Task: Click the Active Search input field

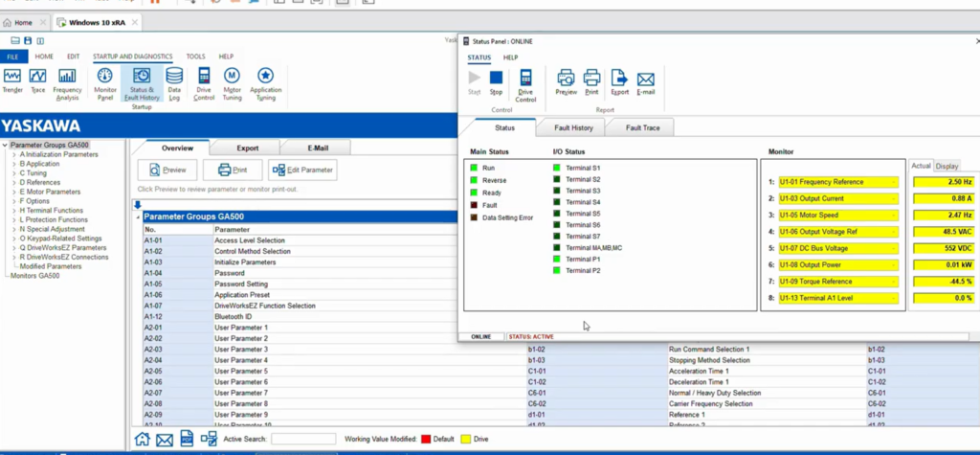Action: point(303,439)
